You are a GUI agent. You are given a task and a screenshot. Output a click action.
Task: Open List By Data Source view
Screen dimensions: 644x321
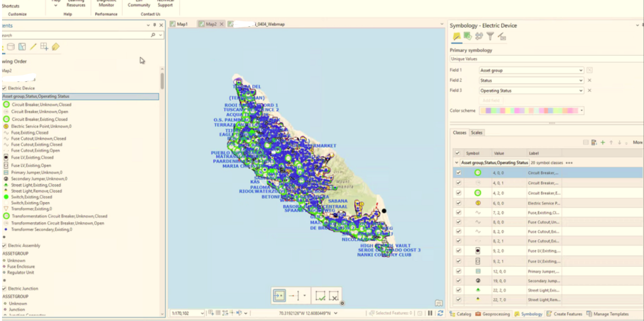(x=11, y=47)
